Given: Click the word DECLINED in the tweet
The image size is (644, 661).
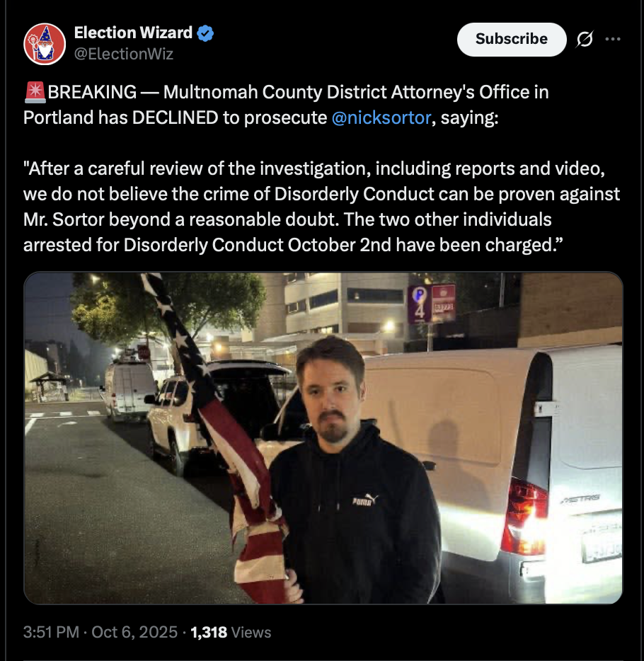Looking at the screenshot, I should click(175, 117).
